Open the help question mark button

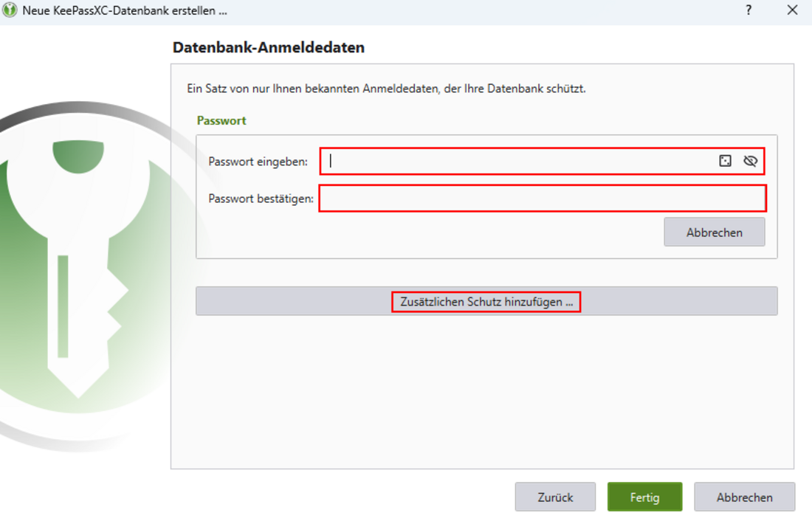pyautogui.click(x=749, y=10)
